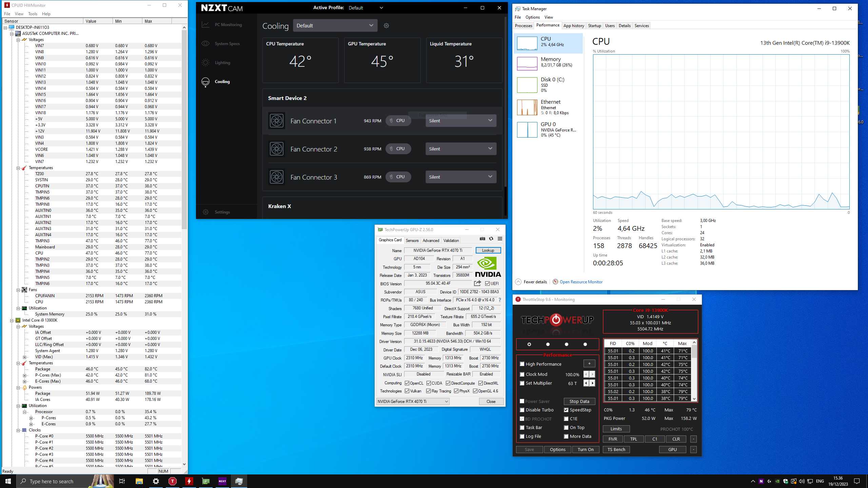Open GPU selection dropdown in GPU-Z
Image resolution: width=868 pixels, height=488 pixels.
[x=413, y=402]
